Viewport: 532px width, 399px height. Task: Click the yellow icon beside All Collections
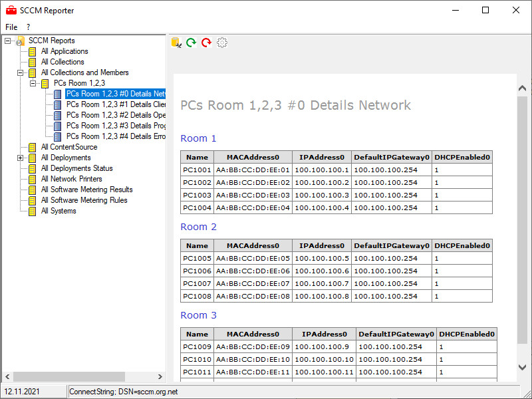pyautogui.click(x=32, y=62)
